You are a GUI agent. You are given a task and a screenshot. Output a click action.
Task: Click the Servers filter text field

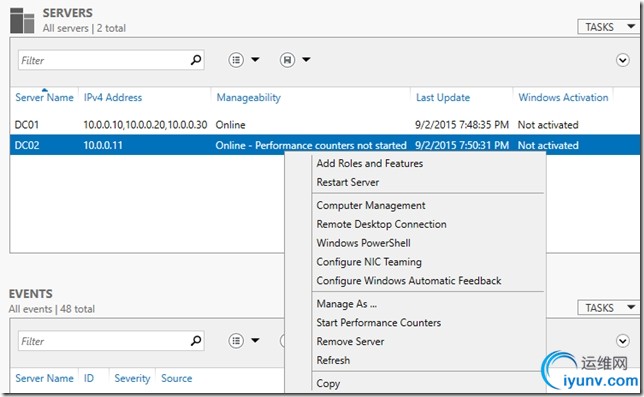coord(103,60)
